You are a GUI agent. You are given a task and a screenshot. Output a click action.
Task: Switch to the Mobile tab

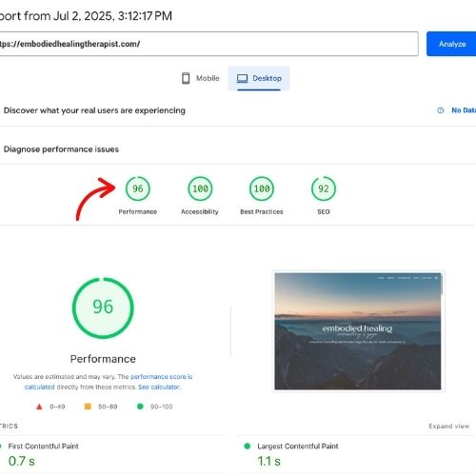(200, 78)
